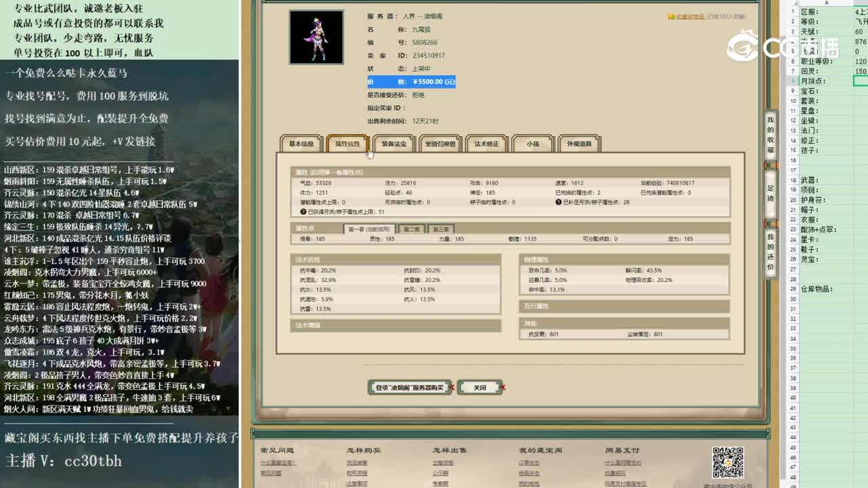The image size is (868, 488).
Task: Click the seller ID 234510917
Action: click(x=429, y=56)
